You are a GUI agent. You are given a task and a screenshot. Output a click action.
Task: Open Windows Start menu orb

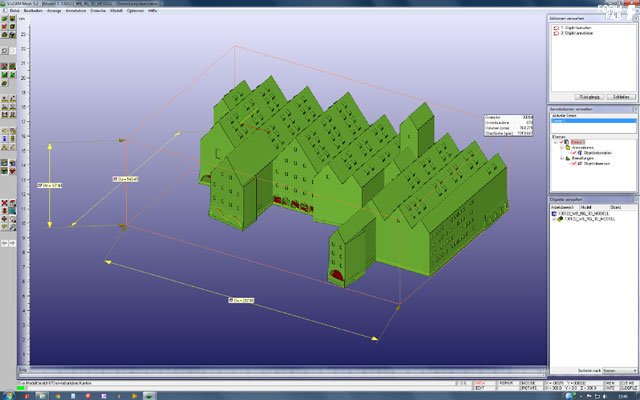click(8, 396)
